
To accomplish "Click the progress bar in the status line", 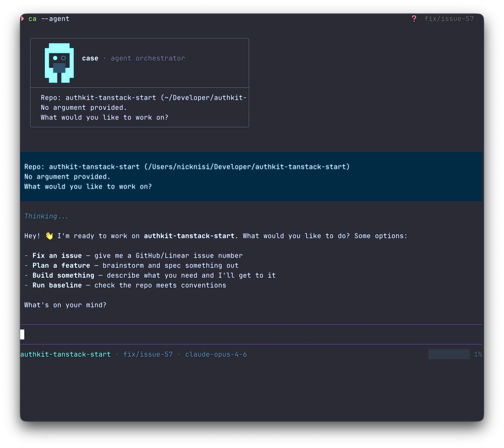I will point(449,354).
